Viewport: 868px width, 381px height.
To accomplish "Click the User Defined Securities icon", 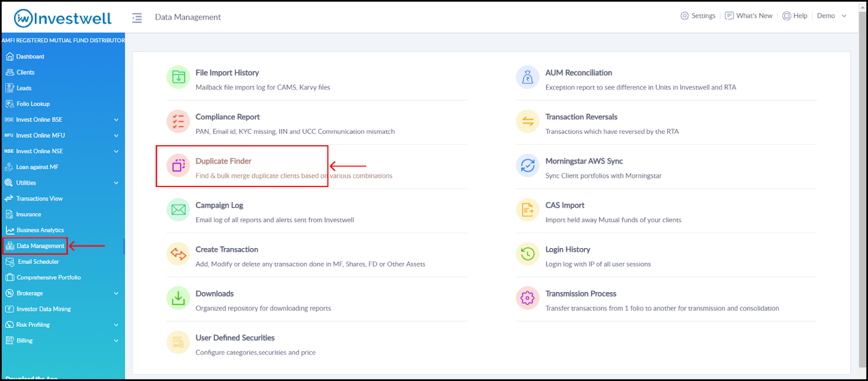I will click(178, 342).
